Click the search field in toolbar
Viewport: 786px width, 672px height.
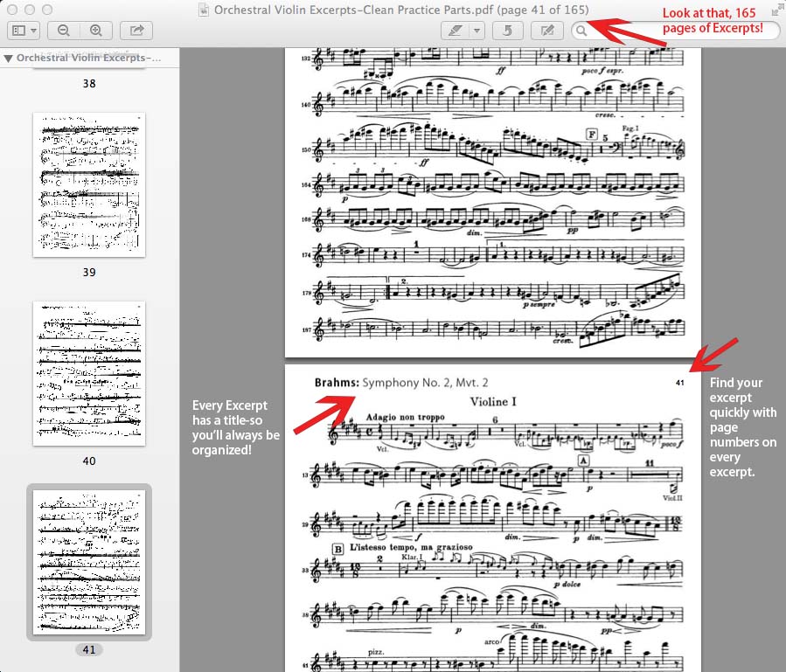(x=676, y=31)
